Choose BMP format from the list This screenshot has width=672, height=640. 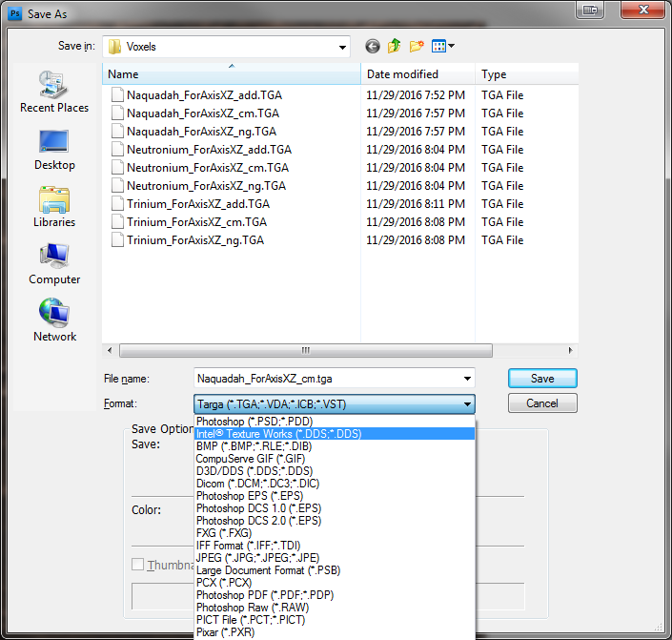(x=335, y=446)
